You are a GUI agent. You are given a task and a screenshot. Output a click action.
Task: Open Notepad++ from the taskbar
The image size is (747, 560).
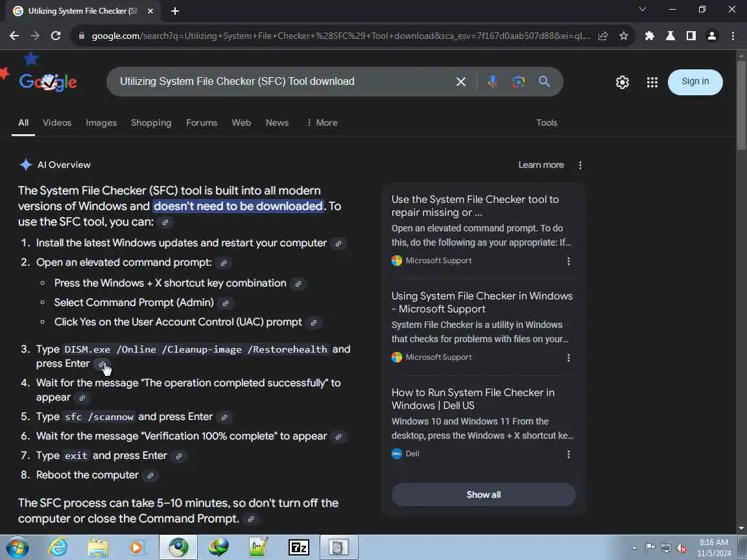click(258, 548)
